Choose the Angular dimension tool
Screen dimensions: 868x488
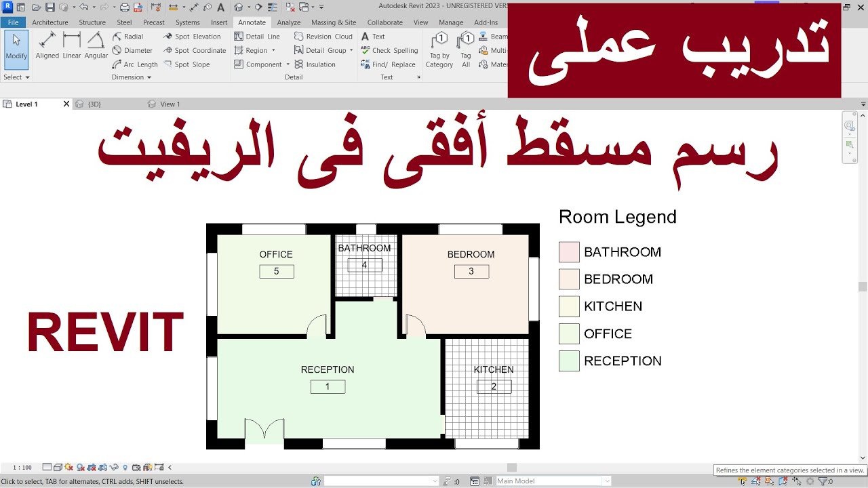point(96,45)
